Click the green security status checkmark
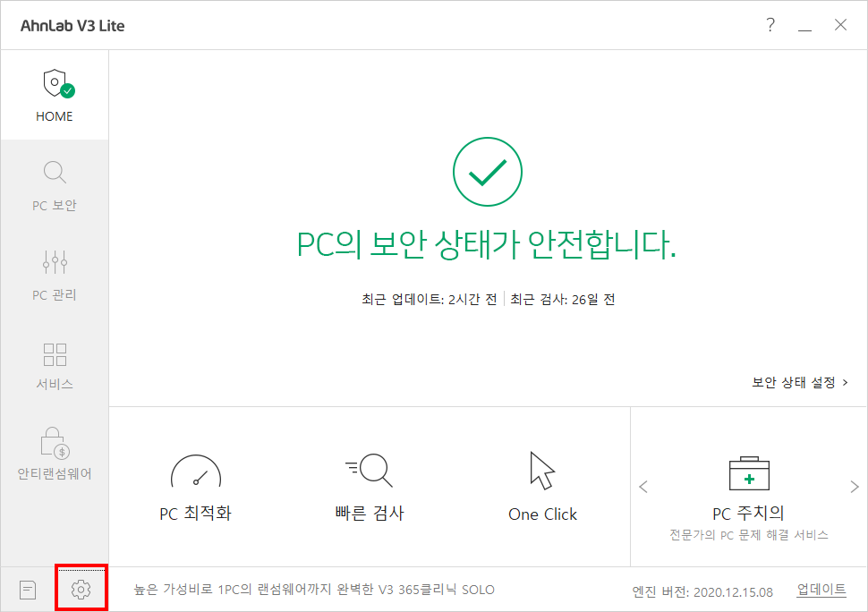The image size is (868, 612). 487,172
